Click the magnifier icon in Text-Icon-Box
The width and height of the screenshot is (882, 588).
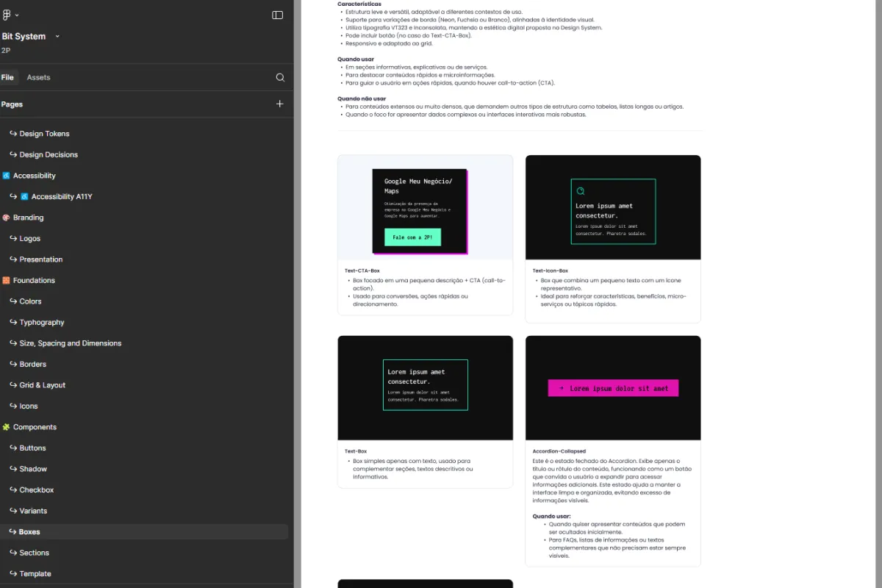580,191
